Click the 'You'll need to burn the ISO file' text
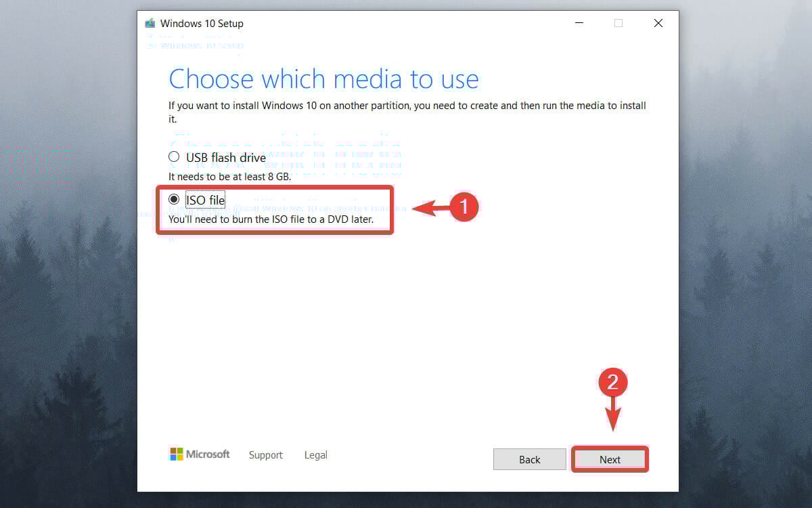 [x=271, y=219]
